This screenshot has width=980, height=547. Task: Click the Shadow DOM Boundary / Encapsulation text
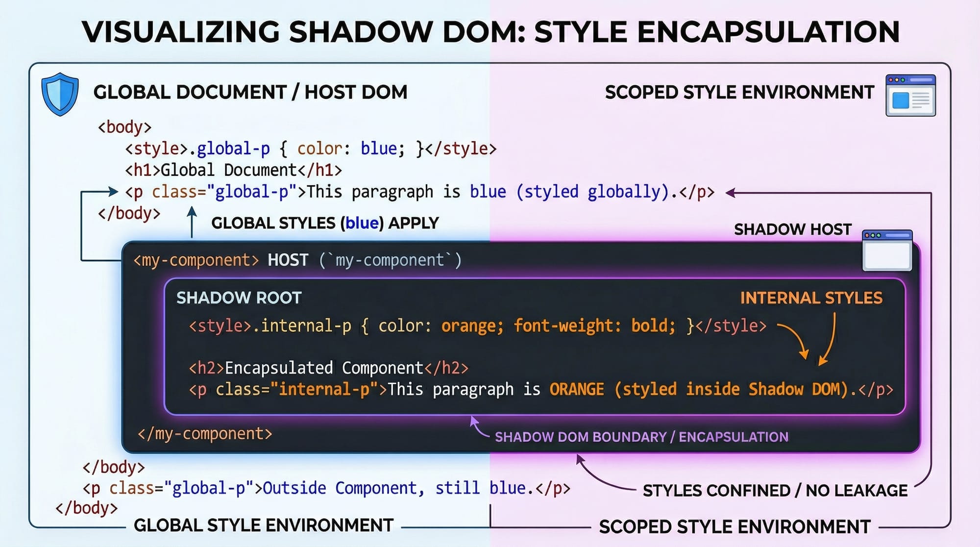(641, 437)
